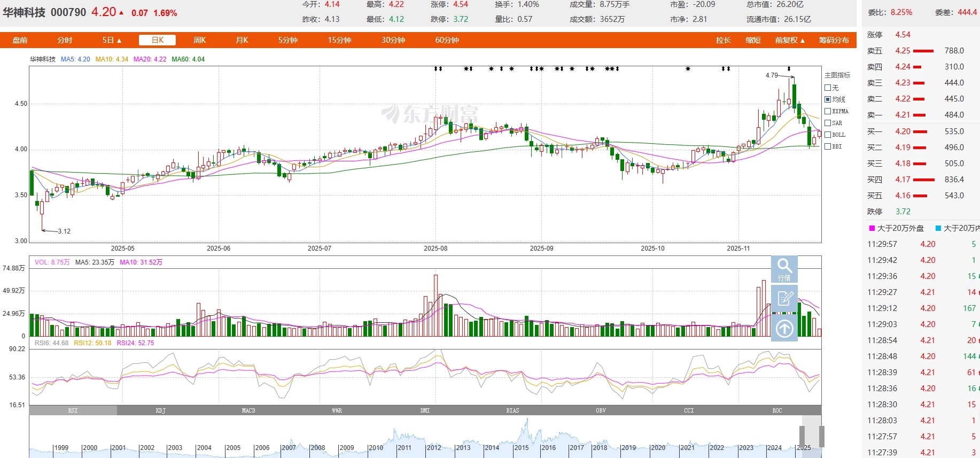Click the cyan 大于20万 legend swatch
The image size is (980, 458).
point(938,228)
